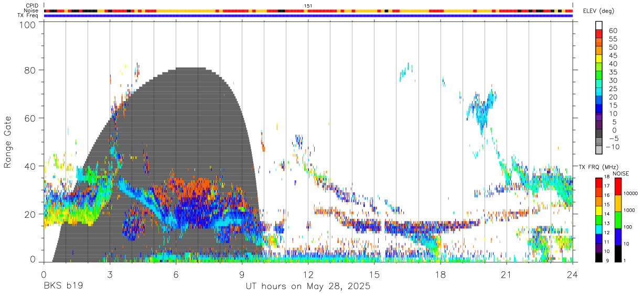Click the 3 hour tick on time axis

110,274
